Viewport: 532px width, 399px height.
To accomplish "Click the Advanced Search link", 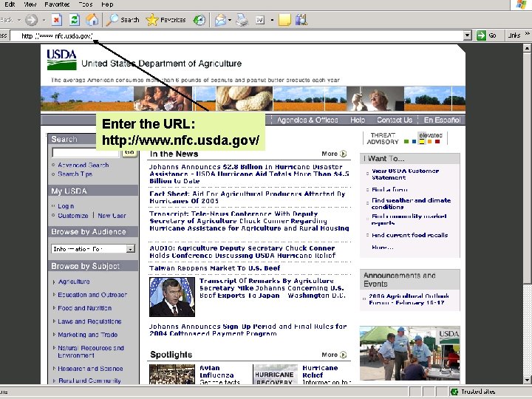I will click(83, 165).
